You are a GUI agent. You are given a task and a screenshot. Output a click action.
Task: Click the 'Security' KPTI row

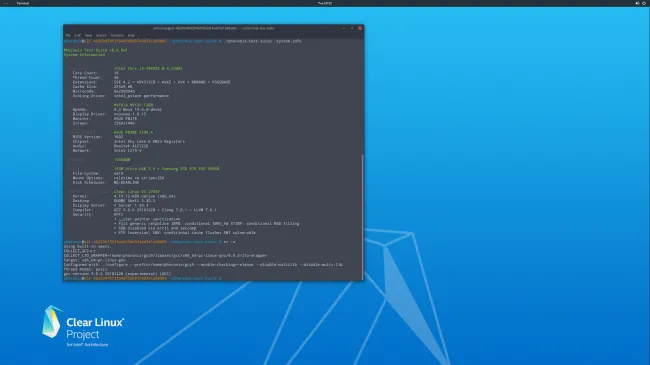[x=98, y=214]
